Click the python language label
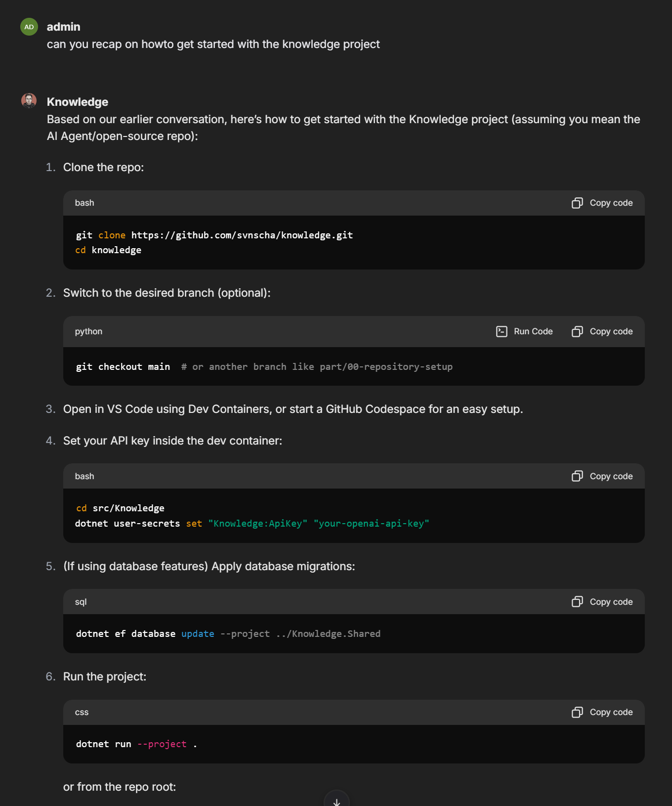This screenshot has width=672, height=806. [x=88, y=331]
